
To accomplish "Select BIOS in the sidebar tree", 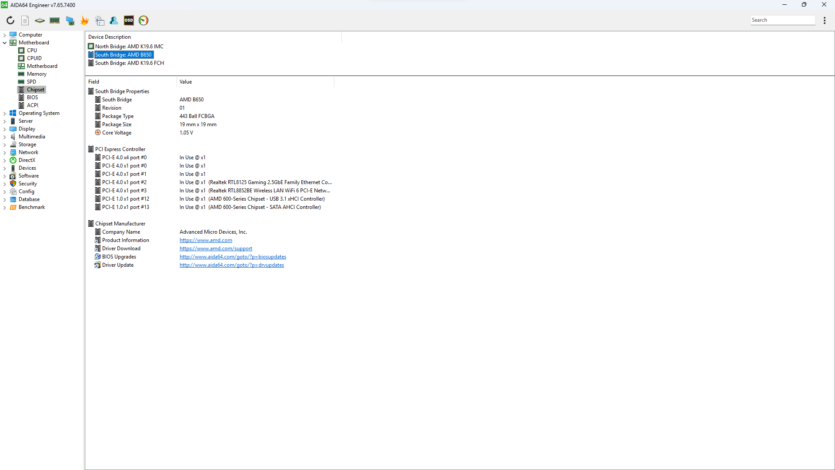I will (x=32, y=97).
